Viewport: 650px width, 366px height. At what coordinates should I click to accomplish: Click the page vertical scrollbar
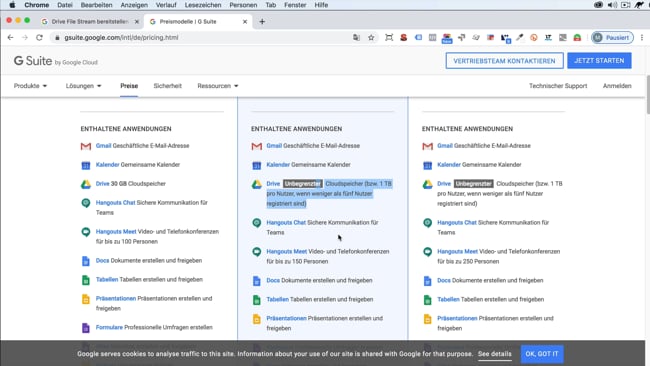(647, 94)
